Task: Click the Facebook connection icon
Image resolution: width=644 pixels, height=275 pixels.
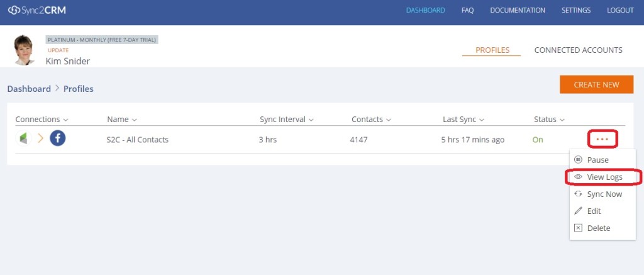Action: 58,138
